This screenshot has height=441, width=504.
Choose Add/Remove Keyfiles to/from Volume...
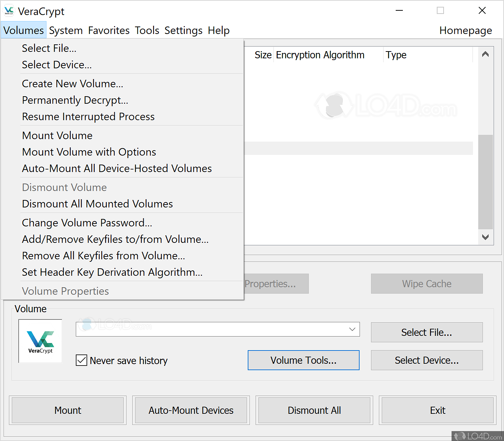coord(122,239)
